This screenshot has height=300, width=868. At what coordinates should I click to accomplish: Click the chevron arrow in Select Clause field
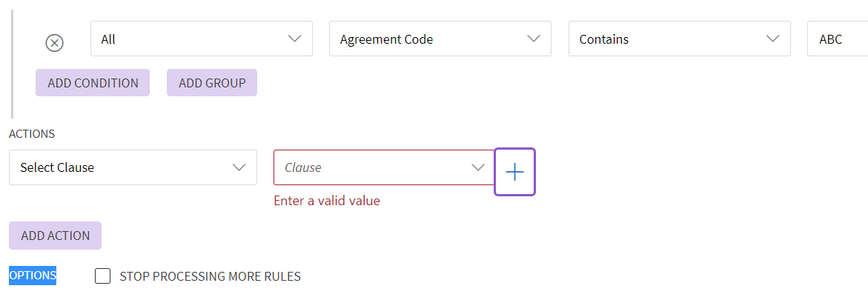239,167
